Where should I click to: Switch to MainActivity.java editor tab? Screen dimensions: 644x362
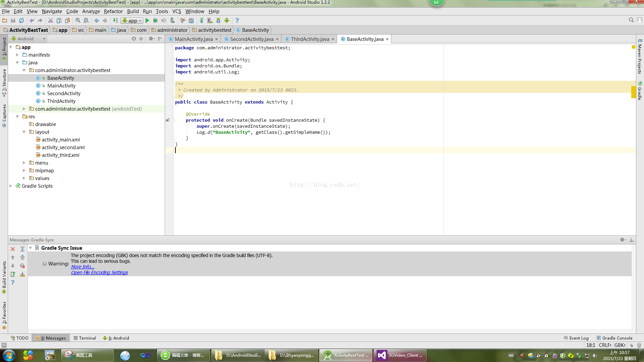pyautogui.click(x=194, y=39)
